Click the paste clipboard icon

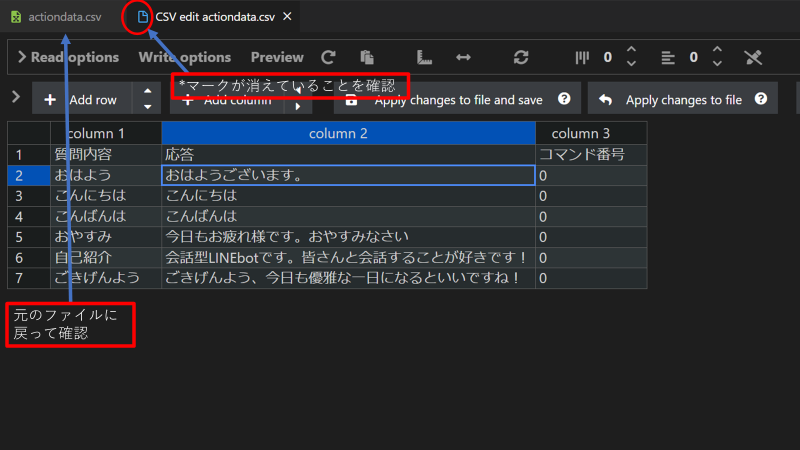(367, 57)
